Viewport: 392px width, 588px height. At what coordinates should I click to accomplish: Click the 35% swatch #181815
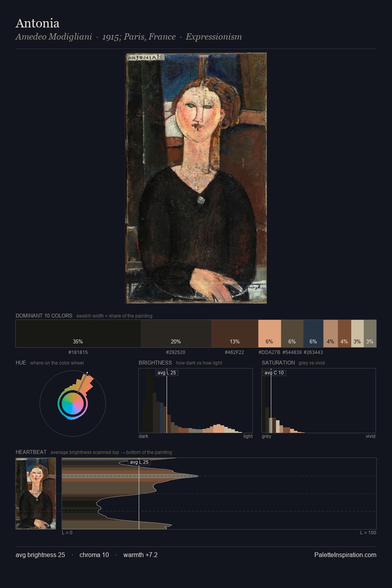tap(78, 334)
